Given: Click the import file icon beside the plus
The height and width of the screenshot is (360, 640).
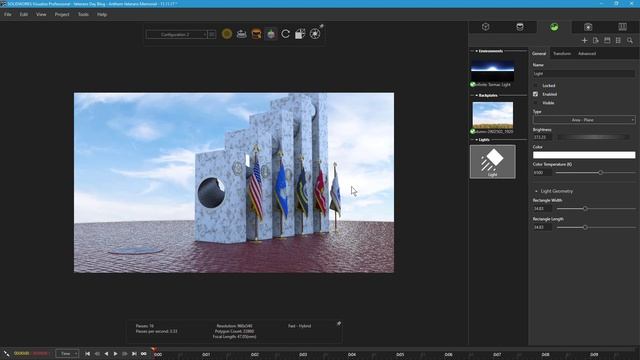Looking at the screenshot, I should coord(596,40).
